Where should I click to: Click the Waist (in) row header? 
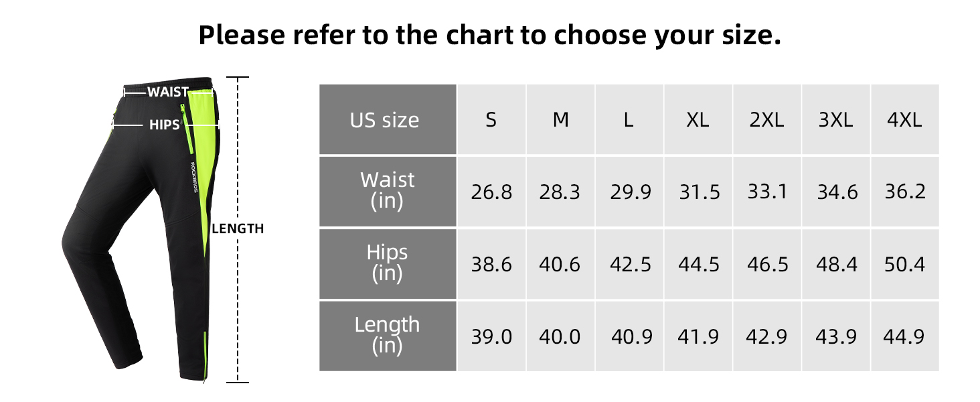(x=387, y=191)
